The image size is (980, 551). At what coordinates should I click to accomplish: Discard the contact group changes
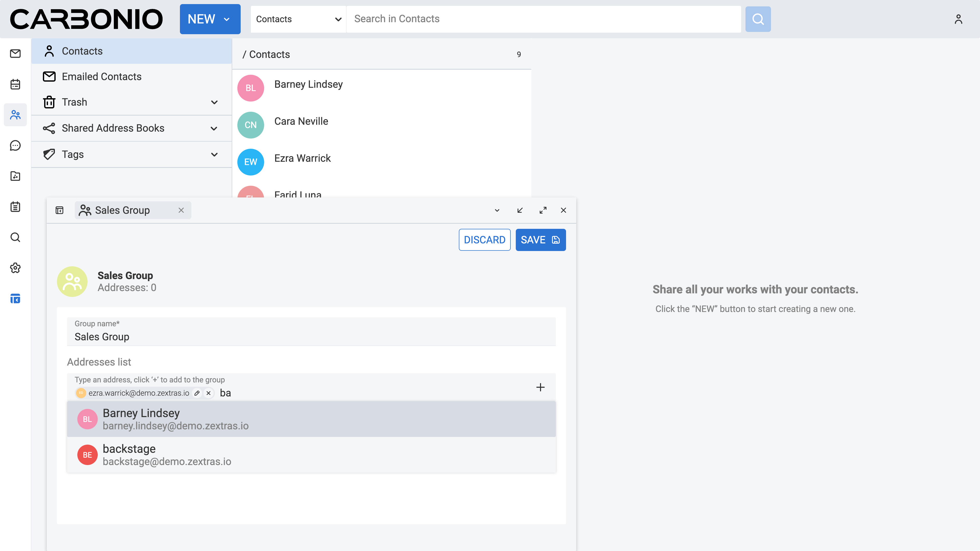[x=484, y=240]
